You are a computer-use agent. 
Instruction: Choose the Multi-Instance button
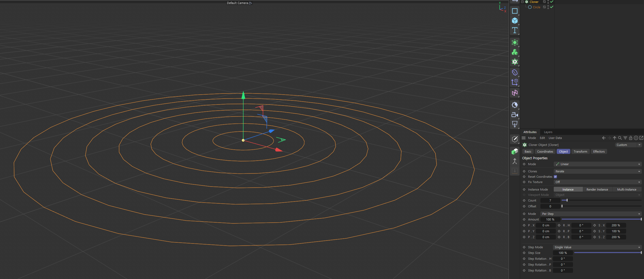pyautogui.click(x=626, y=189)
